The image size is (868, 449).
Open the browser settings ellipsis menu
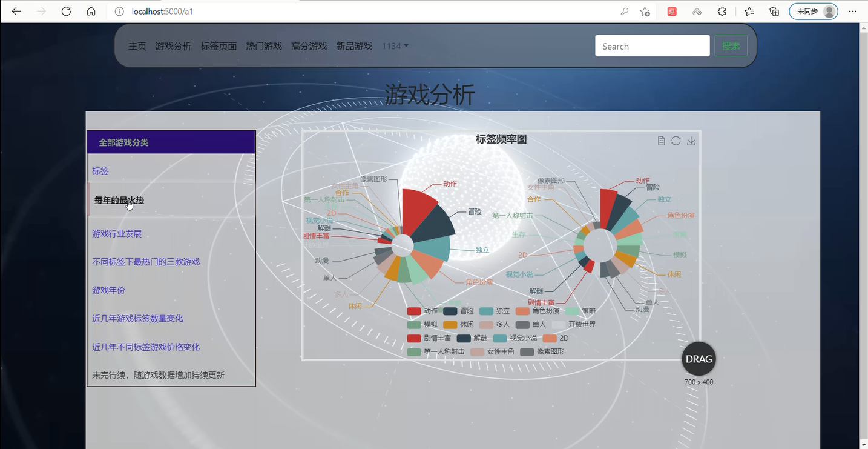pyautogui.click(x=852, y=12)
